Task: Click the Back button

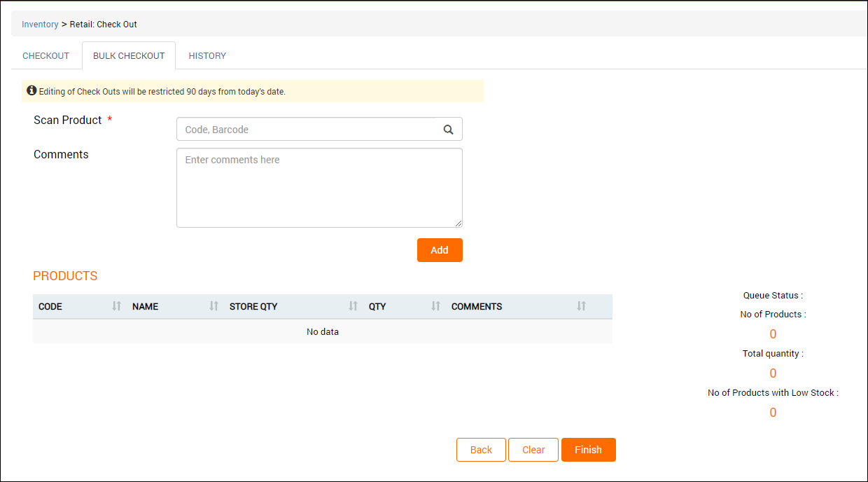Action: point(481,450)
